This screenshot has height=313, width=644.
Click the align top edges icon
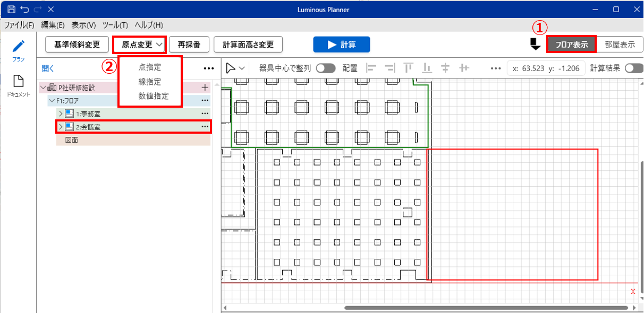(x=409, y=68)
